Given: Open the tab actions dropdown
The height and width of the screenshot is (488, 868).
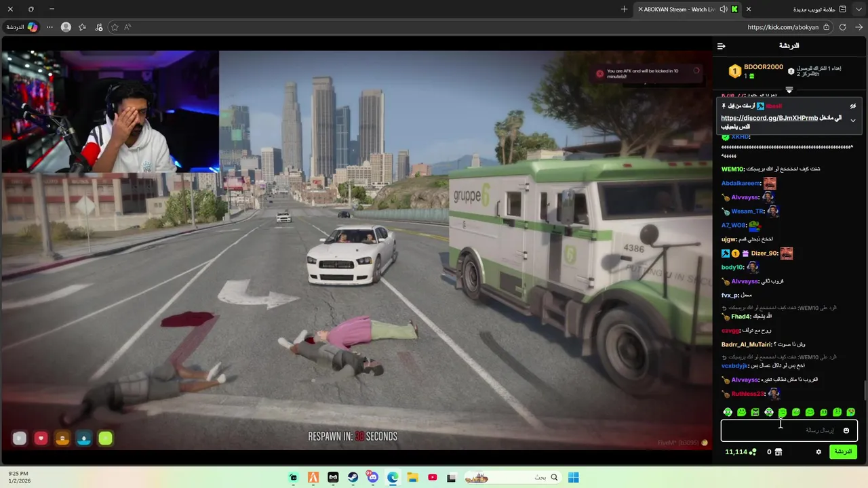Looking at the screenshot, I should [x=859, y=9].
